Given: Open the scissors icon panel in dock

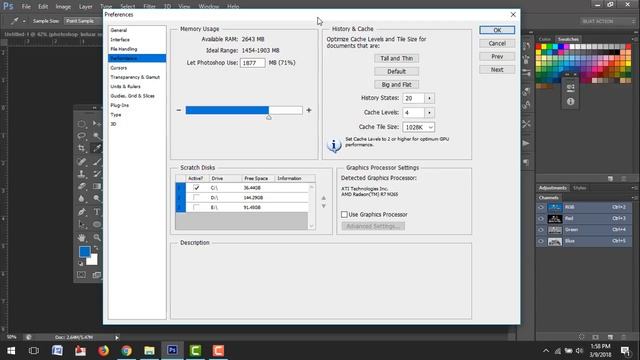Looking at the screenshot, I should (x=526, y=124).
